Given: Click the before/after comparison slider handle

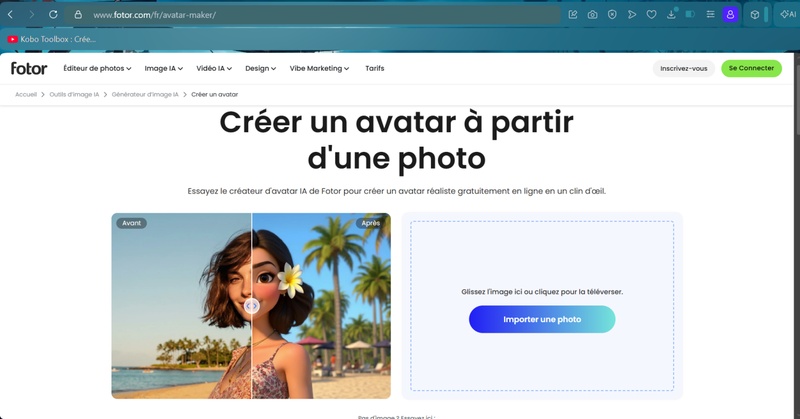Looking at the screenshot, I should [x=252, y=306].
